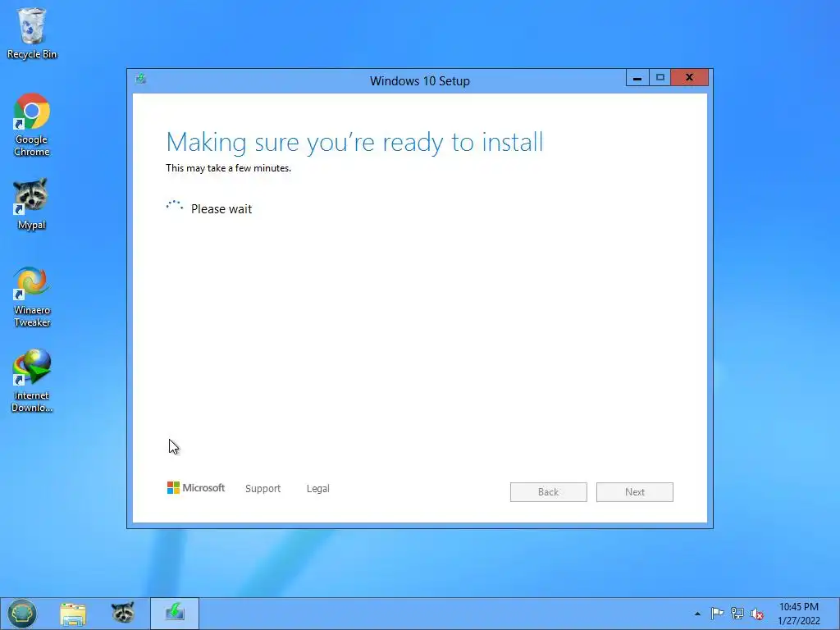Maximize the Windows 10 Setup window

660,78
